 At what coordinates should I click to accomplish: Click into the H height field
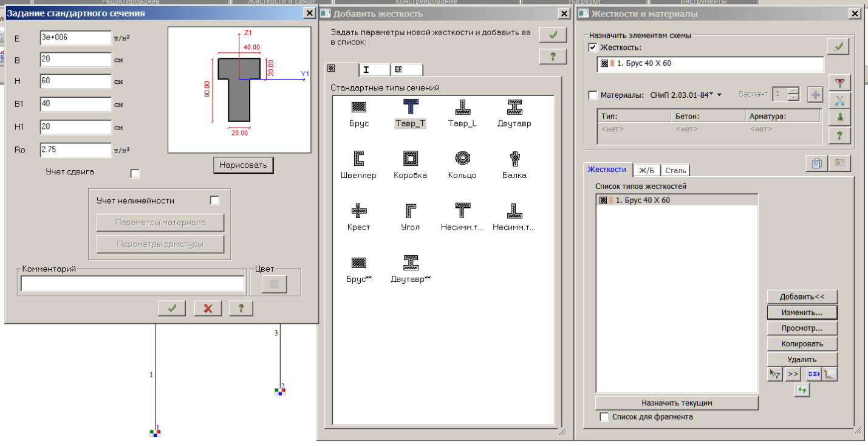pyautogui.click(x=75, y=81)
